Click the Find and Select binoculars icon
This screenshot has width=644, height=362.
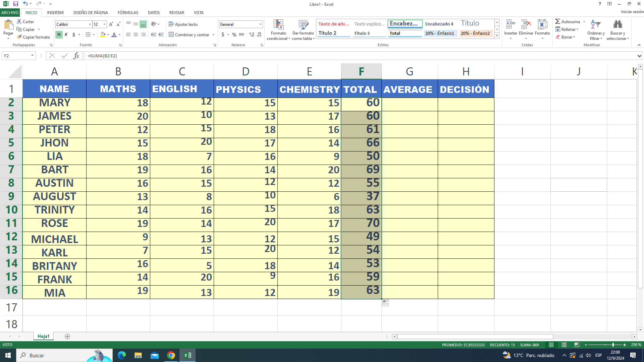point(618,25)
